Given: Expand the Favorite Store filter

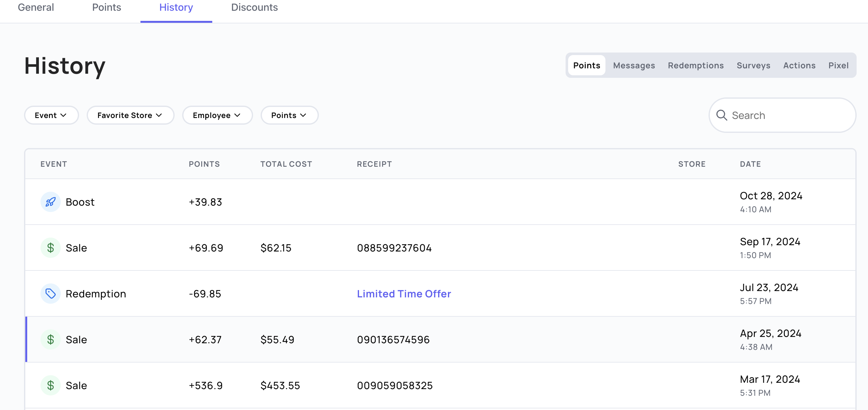Looking at the screenshot, I should click(130, 115).
